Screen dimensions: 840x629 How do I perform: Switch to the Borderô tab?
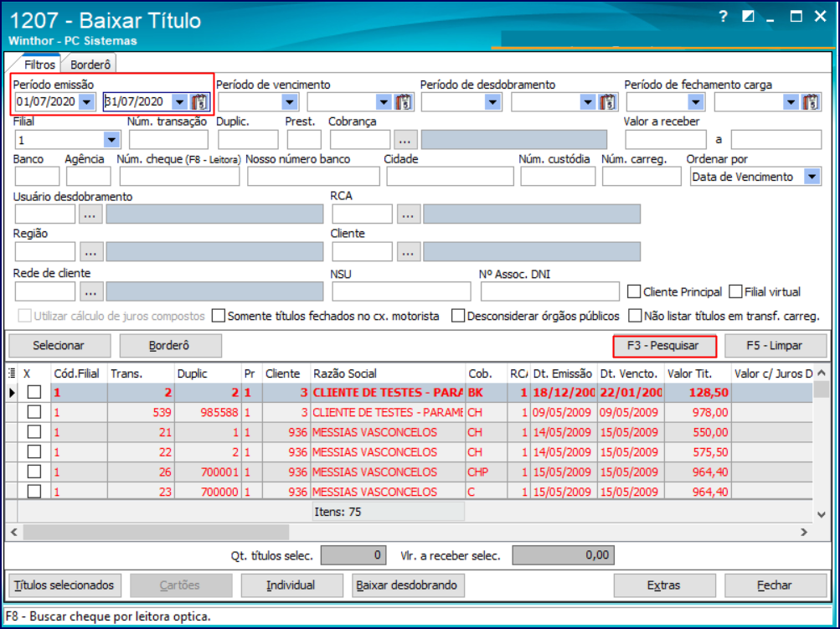click(90, 64)
